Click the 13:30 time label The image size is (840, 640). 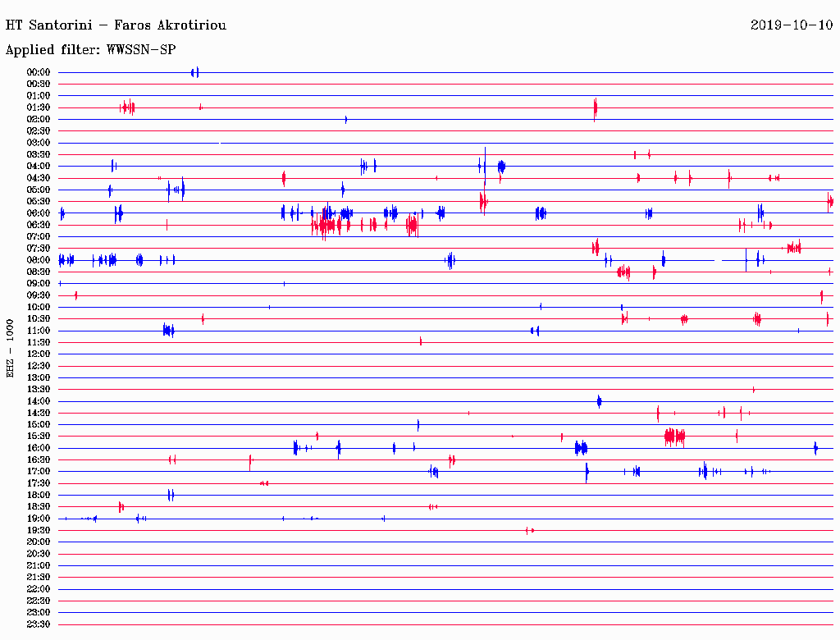[x=39, y=389]
